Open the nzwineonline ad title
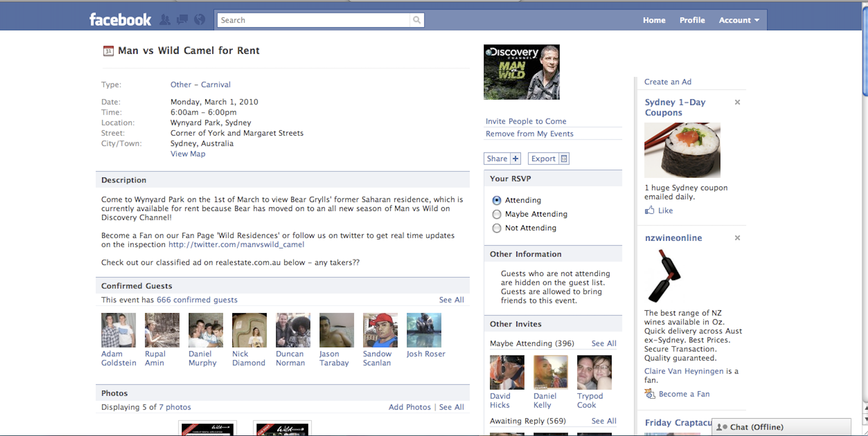This screenshot has width=868, height=436. 673,238
